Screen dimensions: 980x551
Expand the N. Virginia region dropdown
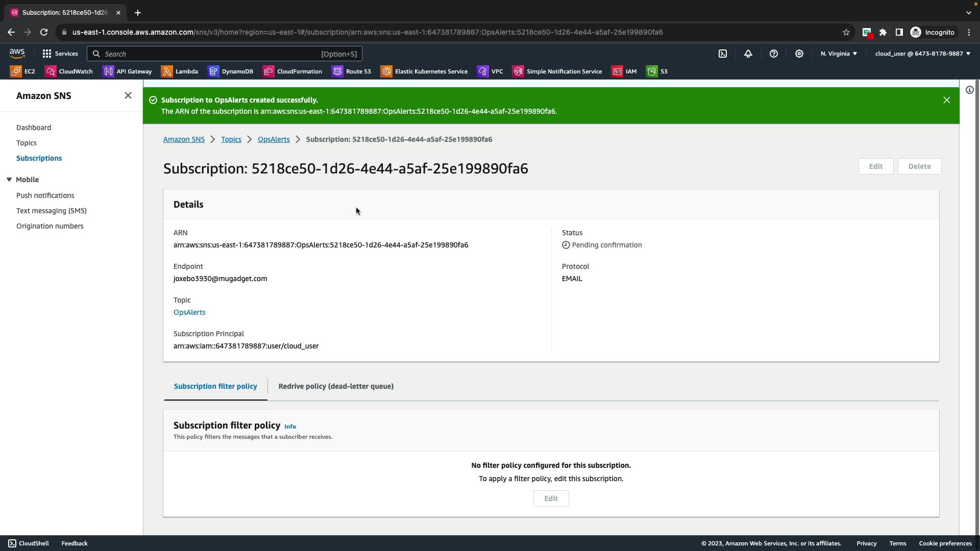(839, 54)
